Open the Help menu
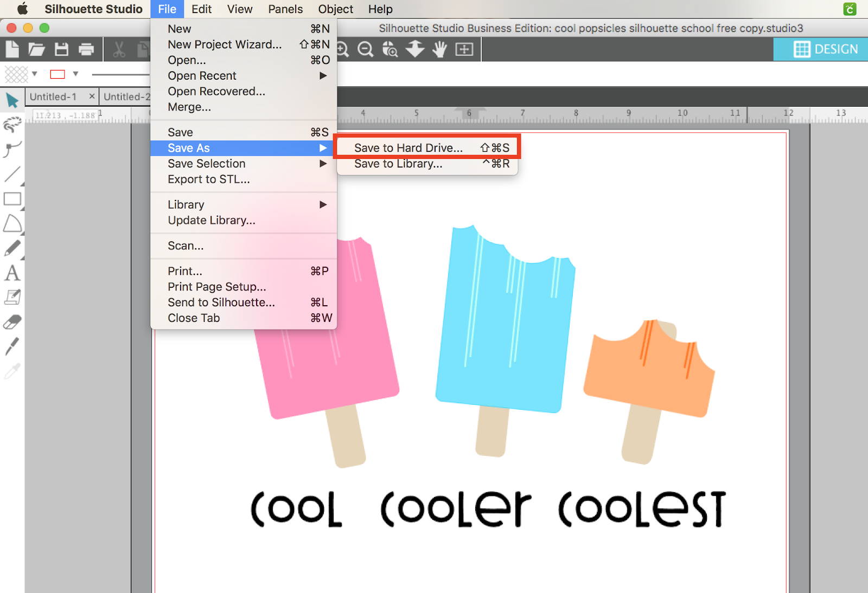868x593 pixels. (380, 9)
